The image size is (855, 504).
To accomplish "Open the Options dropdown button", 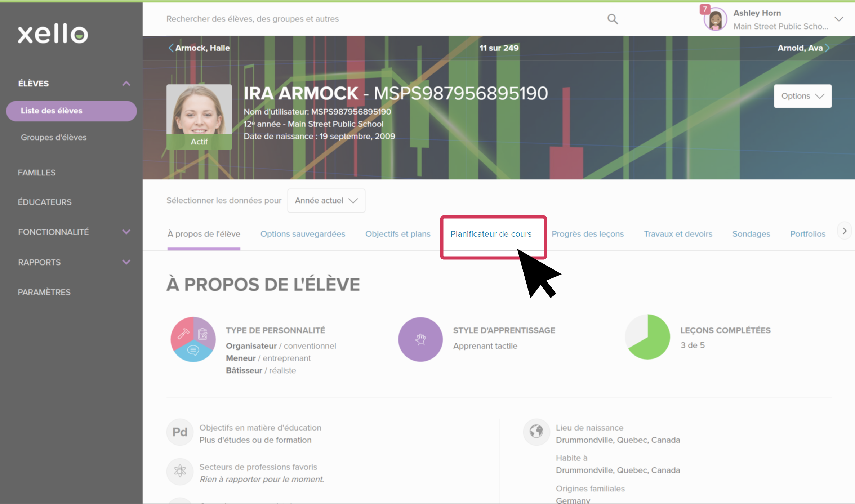I will 802,96.
